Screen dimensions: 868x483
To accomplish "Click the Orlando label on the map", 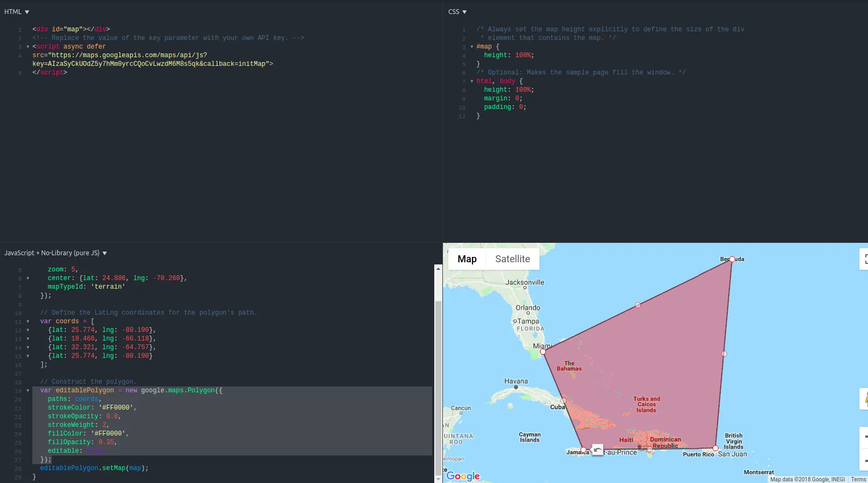I will (528, 308).
